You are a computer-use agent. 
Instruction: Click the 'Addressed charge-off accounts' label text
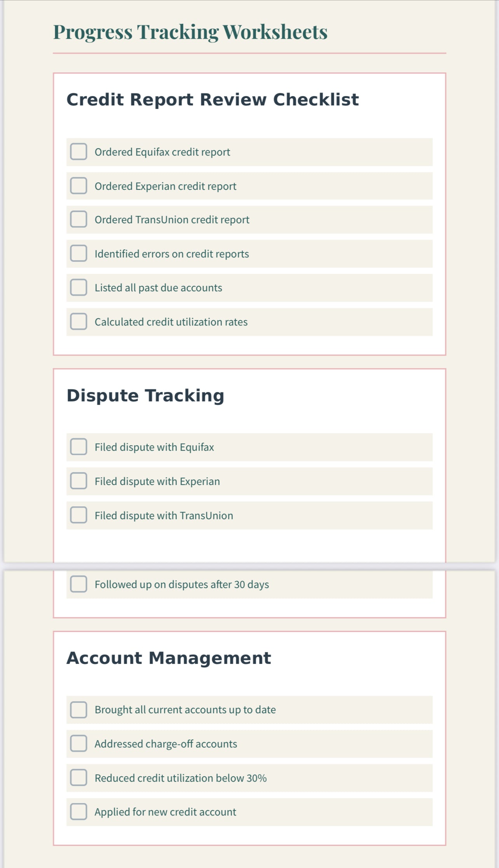pos(166,744)
